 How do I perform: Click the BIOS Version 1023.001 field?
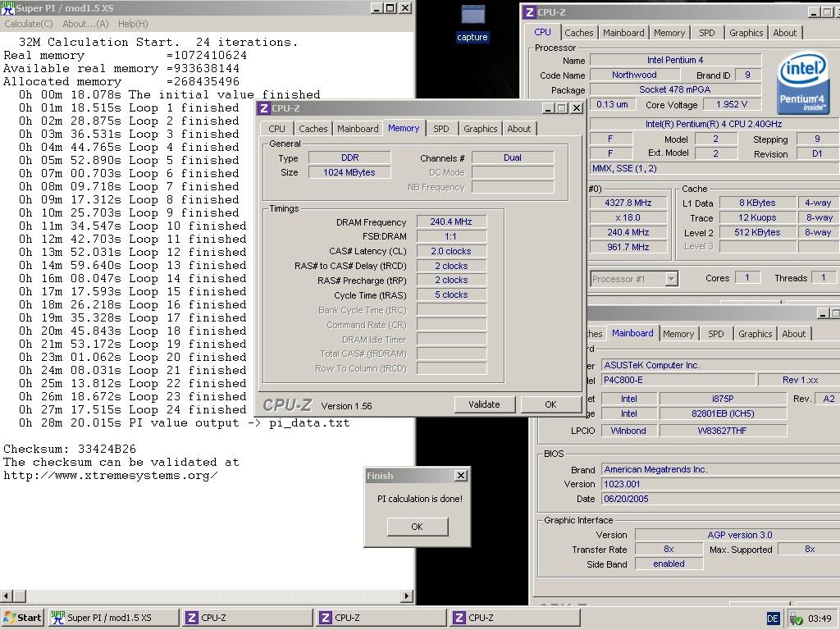tap(720, 484)
